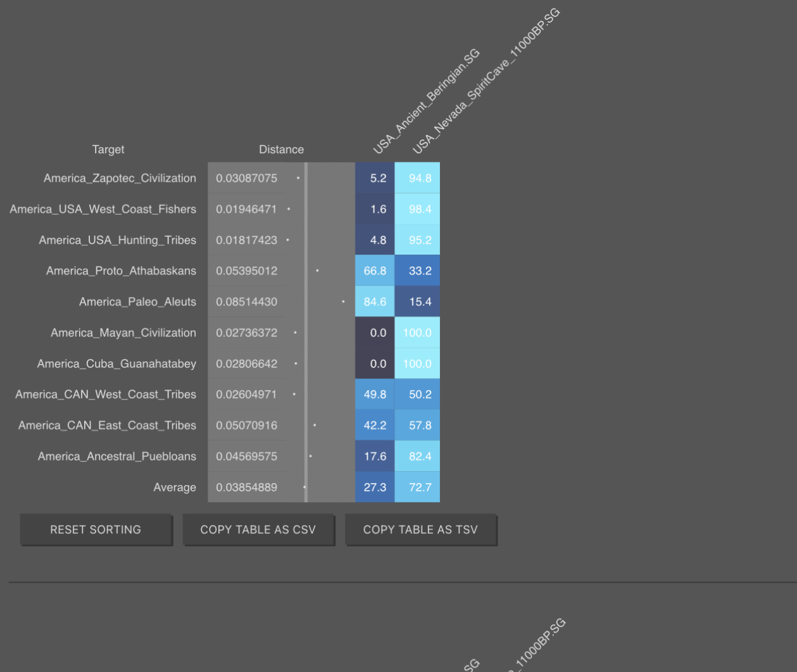Select the America_Ancestral_Puebloans row label
Screen dimensions: 797x672
click(117, 456)
